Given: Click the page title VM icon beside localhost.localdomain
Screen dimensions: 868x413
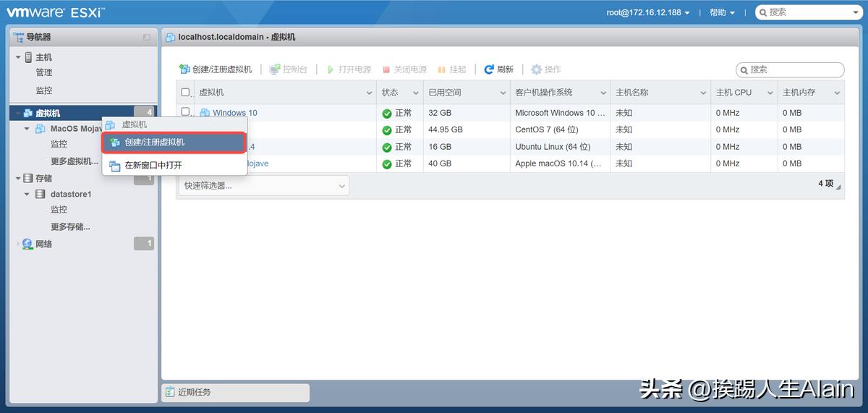Looking at the screenshot, I should pyautogui.click(x=170, y=37).
